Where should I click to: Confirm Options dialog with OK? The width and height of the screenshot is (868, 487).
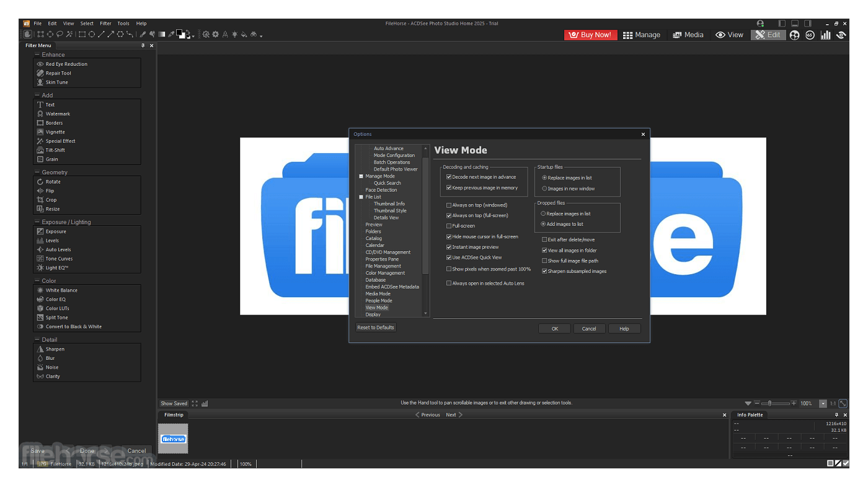tap(555, 329)
